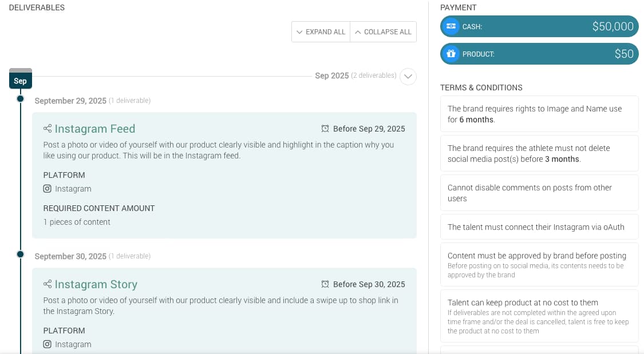The height and width of the screenshot is (354, 644).
Task: Click share icon beside Instagram Feed
Action: tap(48, 129)
